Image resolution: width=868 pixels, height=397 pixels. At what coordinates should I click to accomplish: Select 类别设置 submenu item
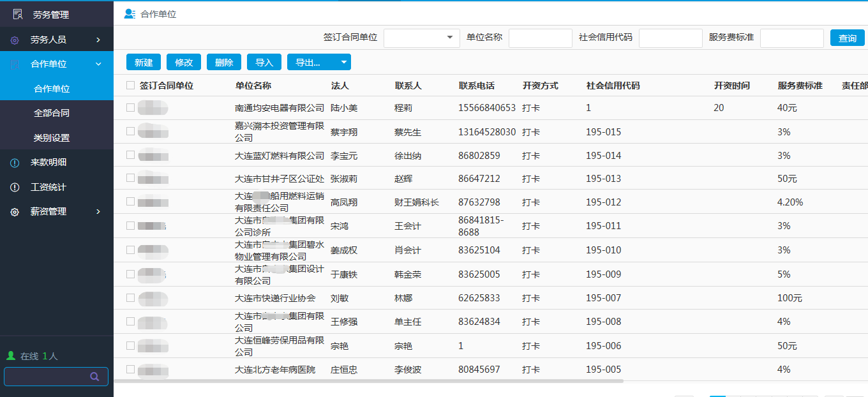(52, 138)
